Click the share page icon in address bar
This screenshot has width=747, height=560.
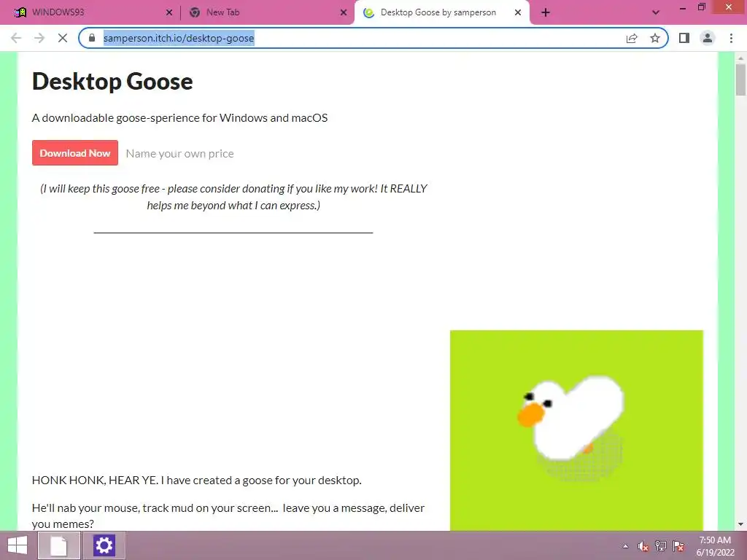632,38
